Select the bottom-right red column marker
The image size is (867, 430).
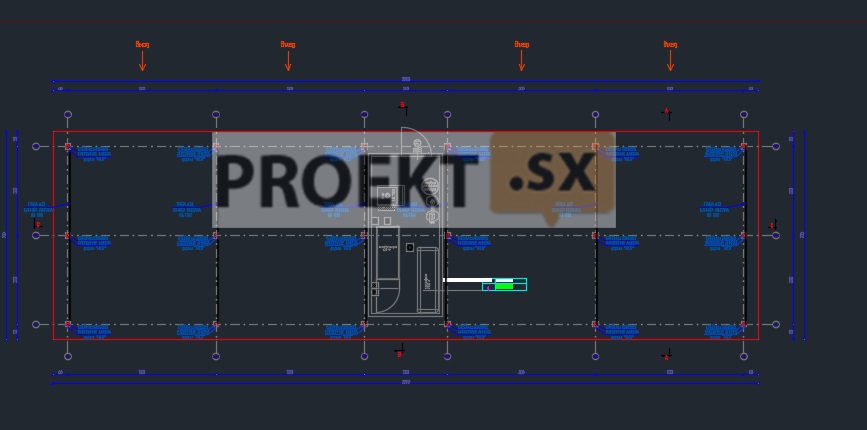744,324
